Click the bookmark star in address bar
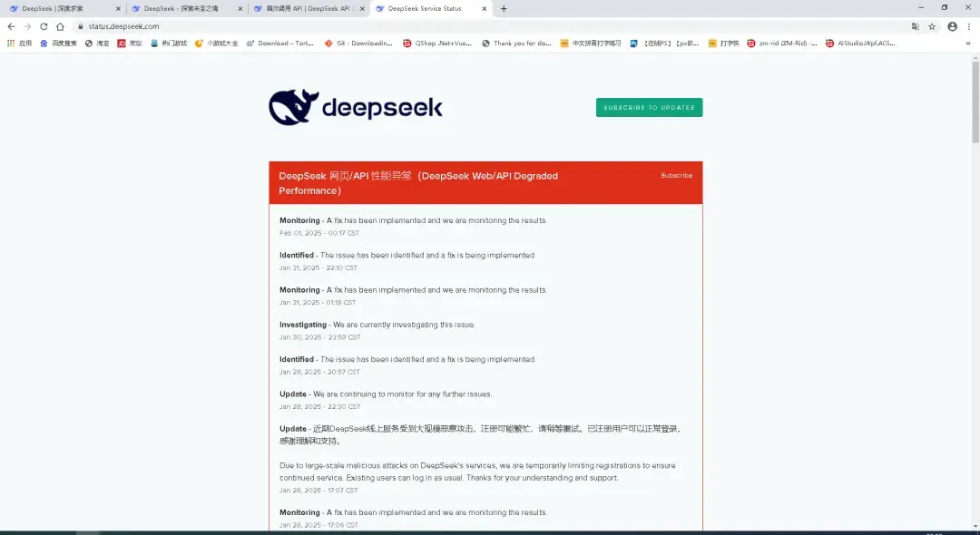 point(934,26)
